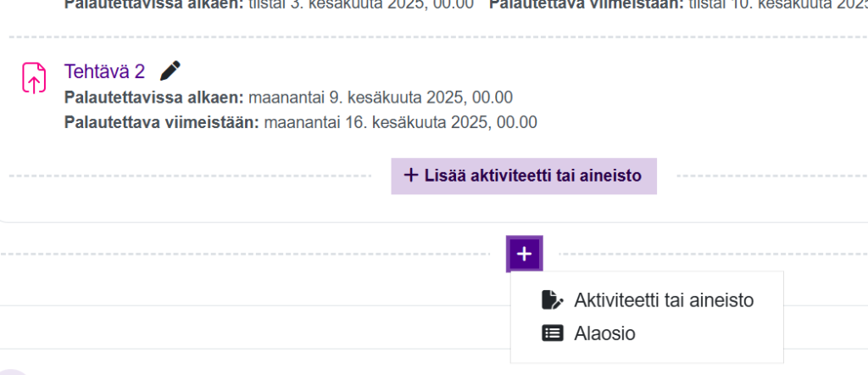Click the dashed line right of the purple plus button
This screenshot has width=868, height=375.
coord(712,254)
